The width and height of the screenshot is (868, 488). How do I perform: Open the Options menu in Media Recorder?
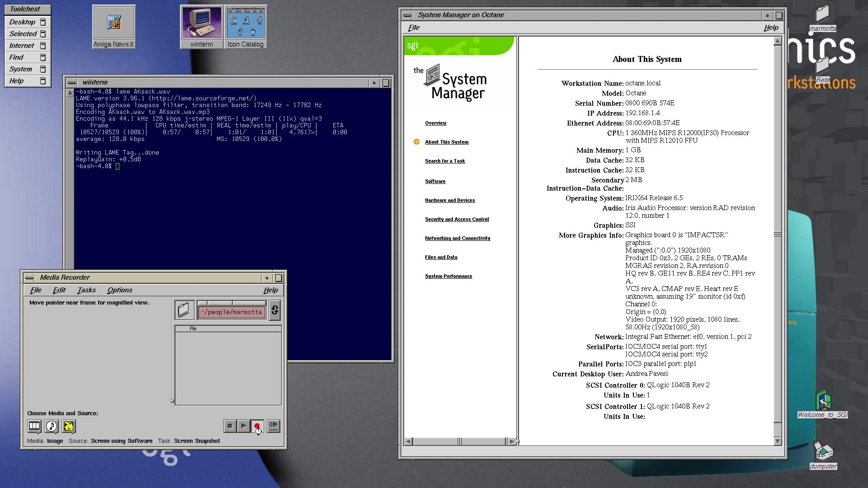(120, 290)
